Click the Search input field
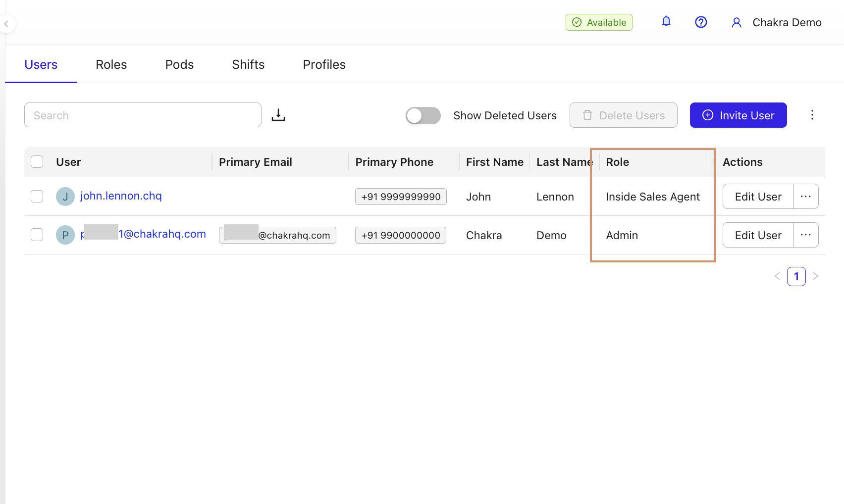 [x=143, y=115]
